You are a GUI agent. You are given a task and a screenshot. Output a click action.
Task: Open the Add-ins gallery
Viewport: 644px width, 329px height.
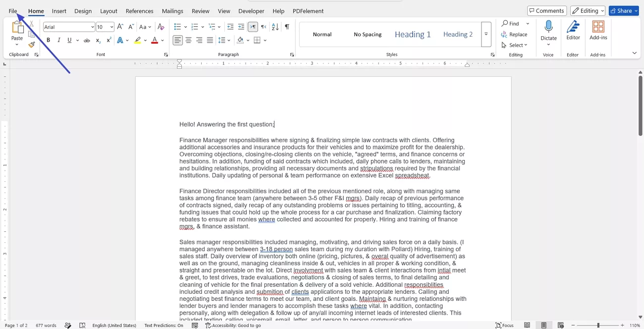click(598, 31)
